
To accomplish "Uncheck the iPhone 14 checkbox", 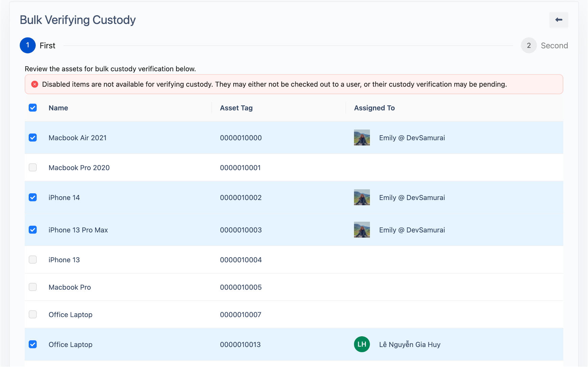I will [x=33, y=197].
